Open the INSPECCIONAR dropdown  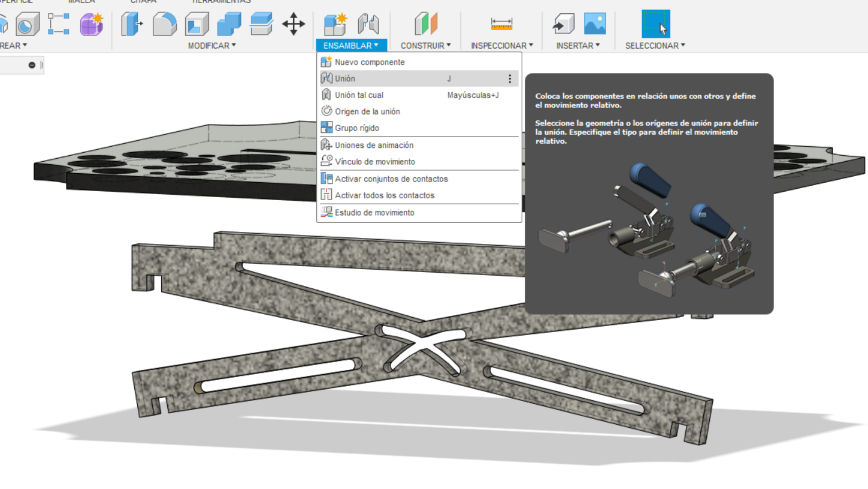point(502,46)
